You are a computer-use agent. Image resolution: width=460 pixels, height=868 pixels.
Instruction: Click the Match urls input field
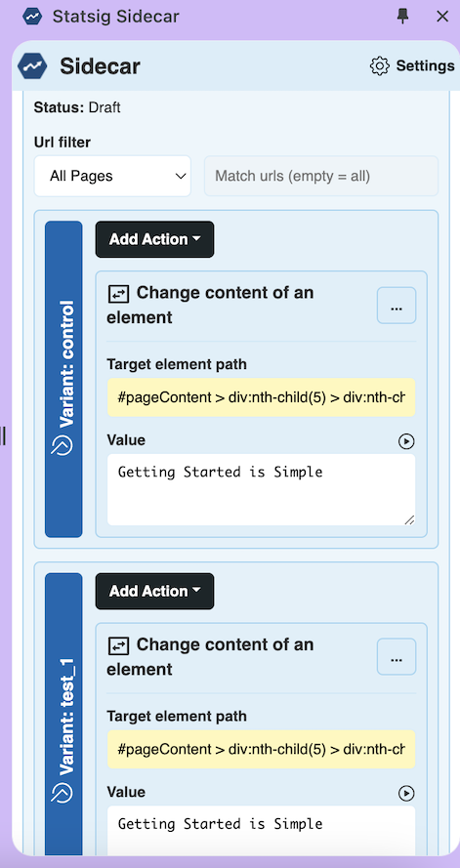click(321, 176)
